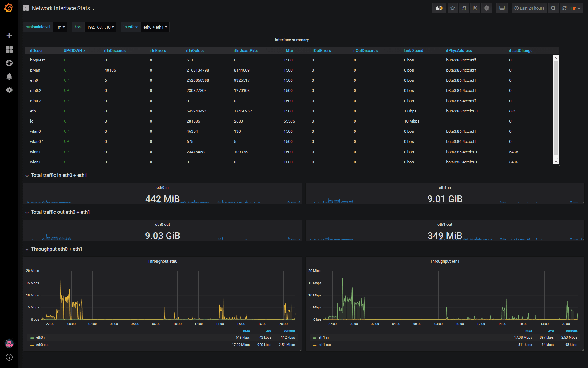Open the share dashboard icon
Image resolution: width=588 pixels, height=368 pixels.
(464, 8)
